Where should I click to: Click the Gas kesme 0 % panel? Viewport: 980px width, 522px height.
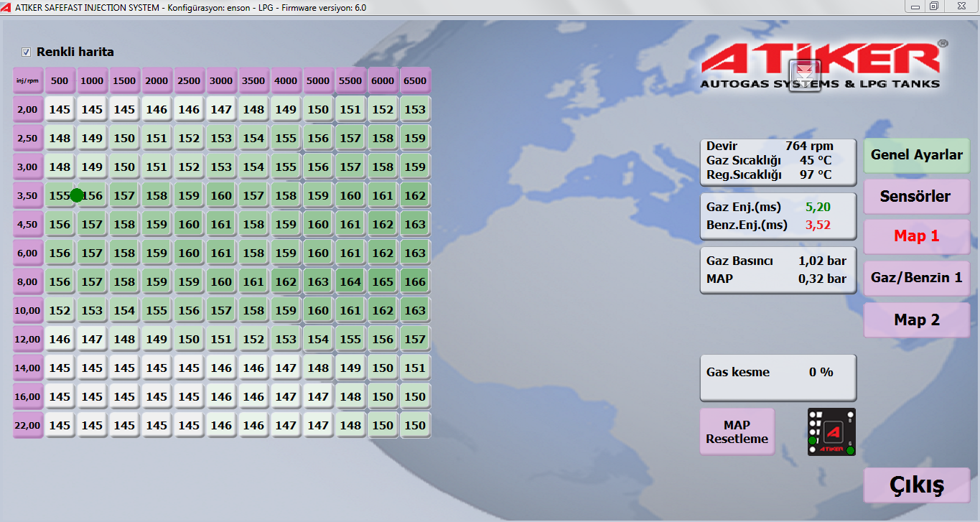[x=778, y=377]
